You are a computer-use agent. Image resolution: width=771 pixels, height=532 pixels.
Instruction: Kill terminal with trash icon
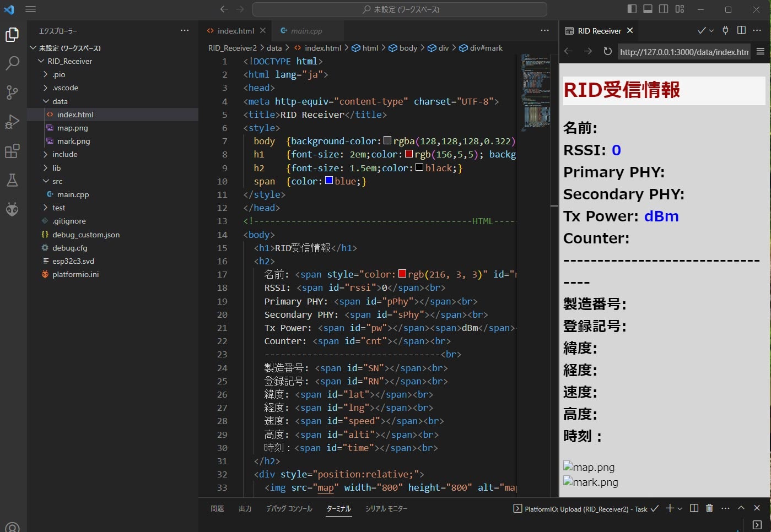click(x=709, y=508)
